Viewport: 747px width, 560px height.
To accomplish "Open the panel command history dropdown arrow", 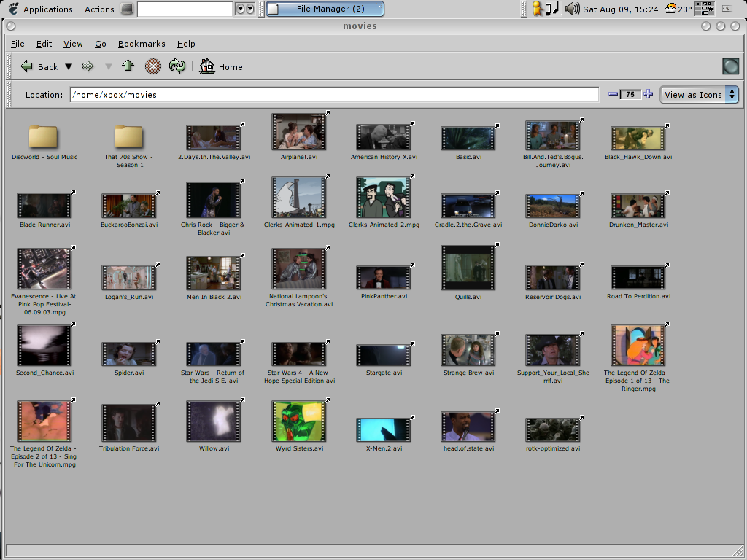I will (250, 9).
